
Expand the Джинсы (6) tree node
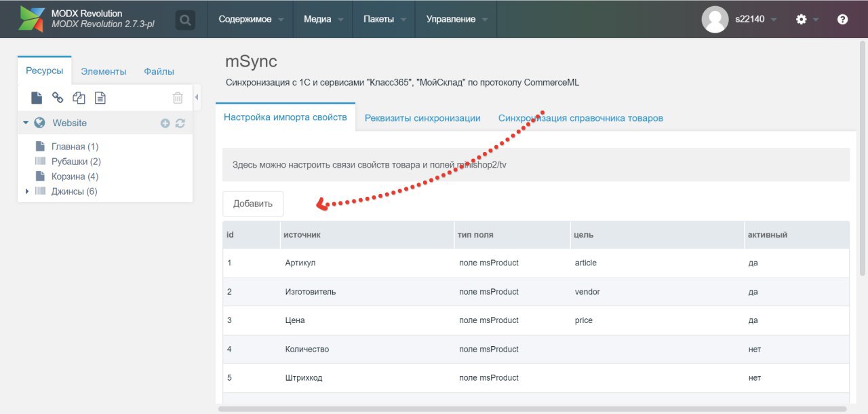tap(27, 191)
